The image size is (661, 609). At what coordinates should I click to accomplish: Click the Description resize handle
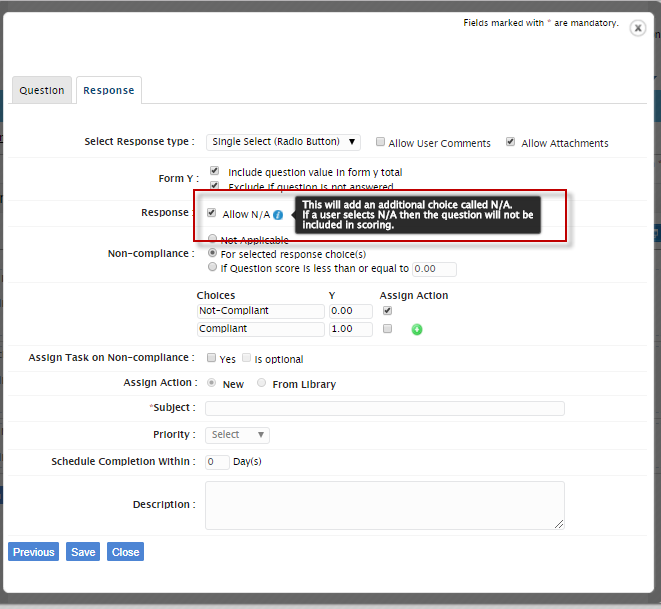559,524
